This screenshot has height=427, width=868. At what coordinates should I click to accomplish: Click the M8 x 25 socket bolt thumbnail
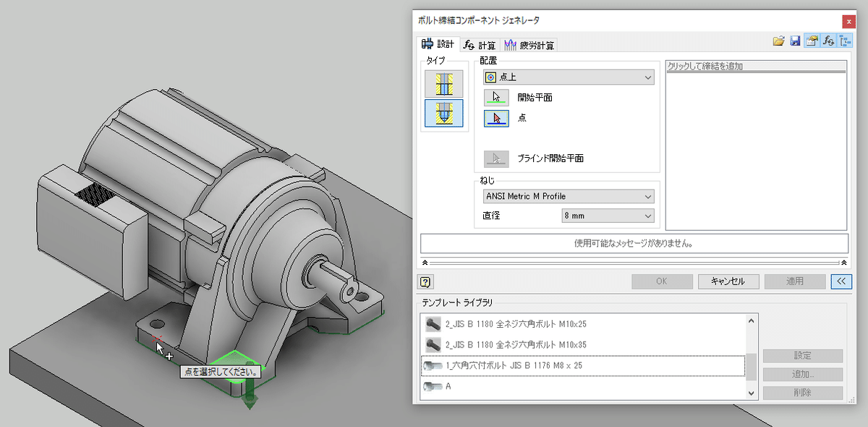[434, 365]
